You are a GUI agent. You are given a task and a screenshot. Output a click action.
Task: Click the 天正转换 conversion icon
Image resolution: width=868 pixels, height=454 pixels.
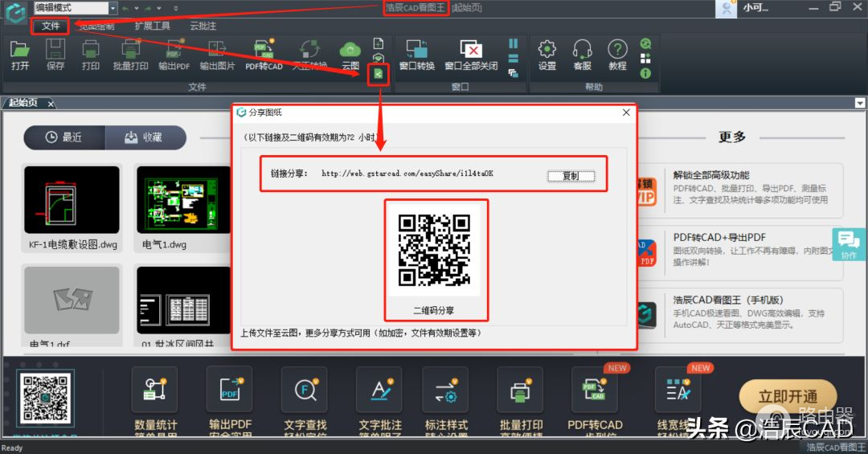coord(309,50)
